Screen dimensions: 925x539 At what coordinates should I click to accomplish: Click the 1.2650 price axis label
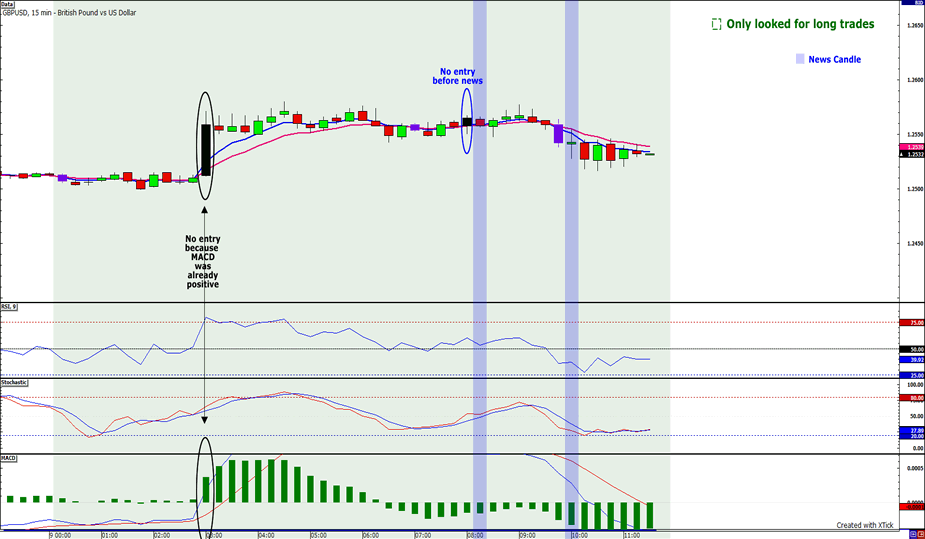coord(915,25)
